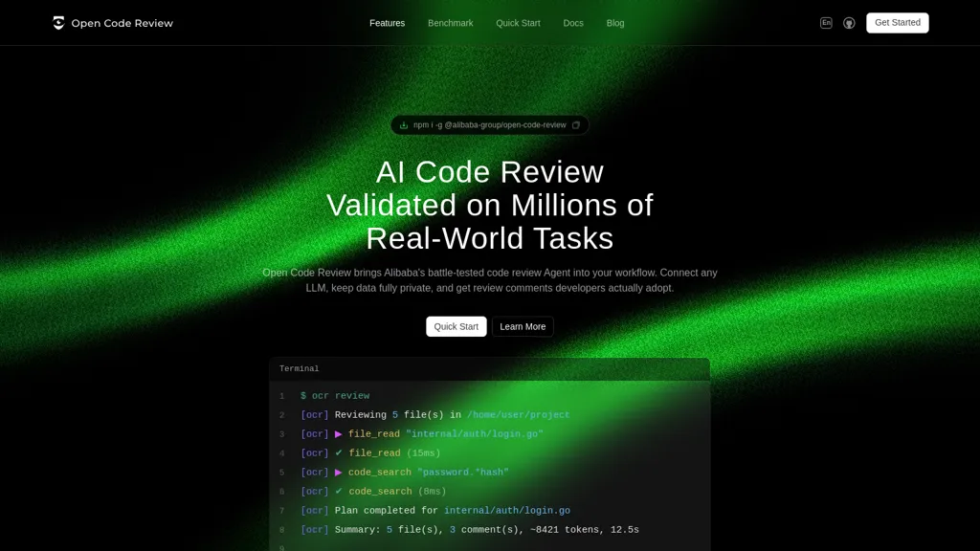
Task: Click the hero description paragraph about Alibaba
Action: [x=489, y=280]
